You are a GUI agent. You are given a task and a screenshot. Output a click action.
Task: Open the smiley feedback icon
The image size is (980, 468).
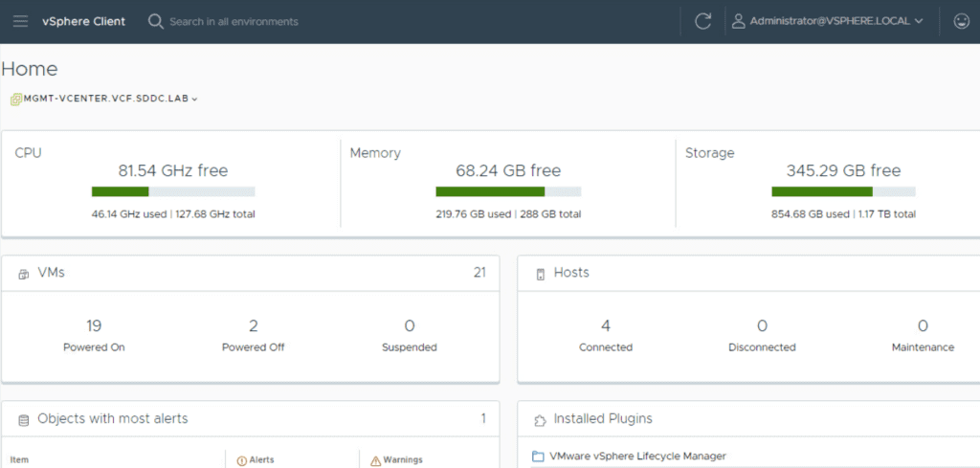pyautogui.click(x=961, y=21)
